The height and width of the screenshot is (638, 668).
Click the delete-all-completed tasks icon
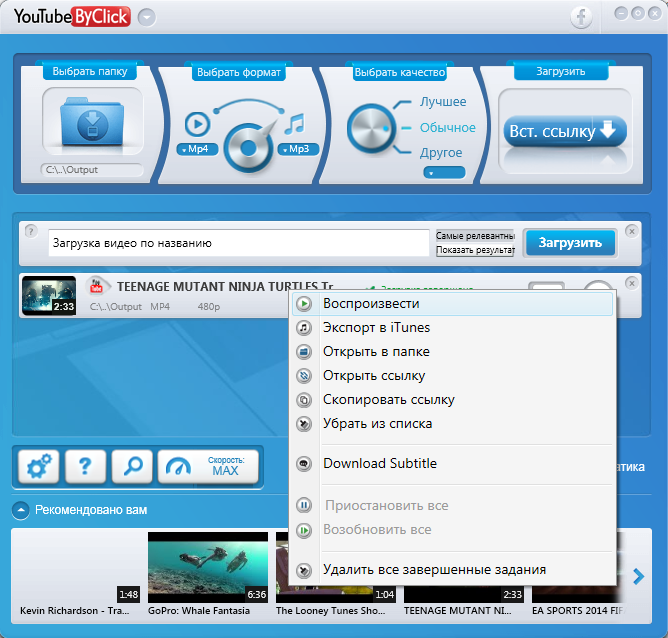(304, 570)
